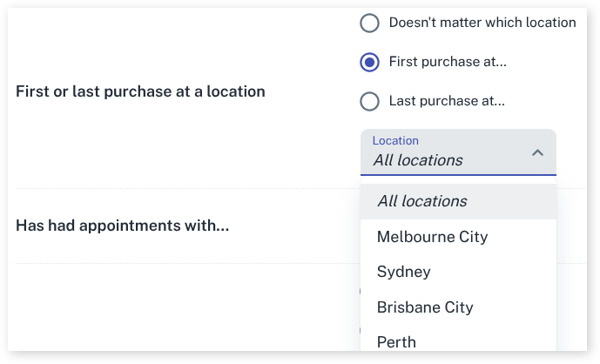Click the dotted divider above 'Has had appointments with...'
The image size is (600, 364).
[x=174, y=188]
